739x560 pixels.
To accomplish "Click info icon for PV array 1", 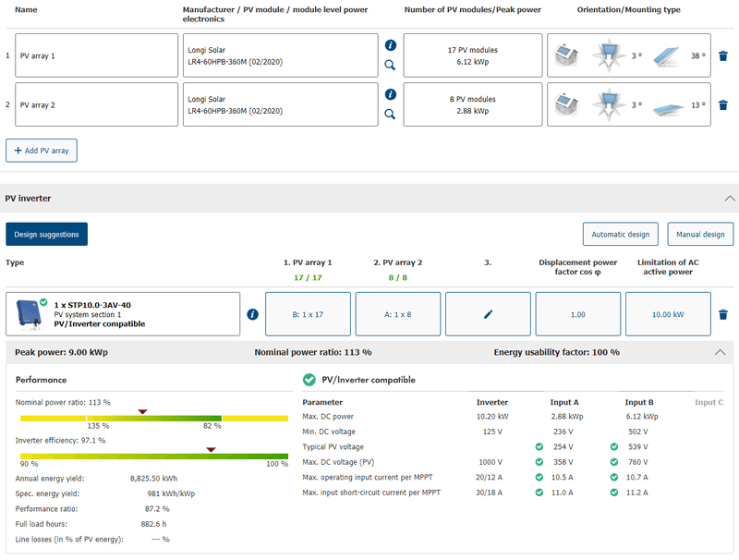I will coord(390,44).
